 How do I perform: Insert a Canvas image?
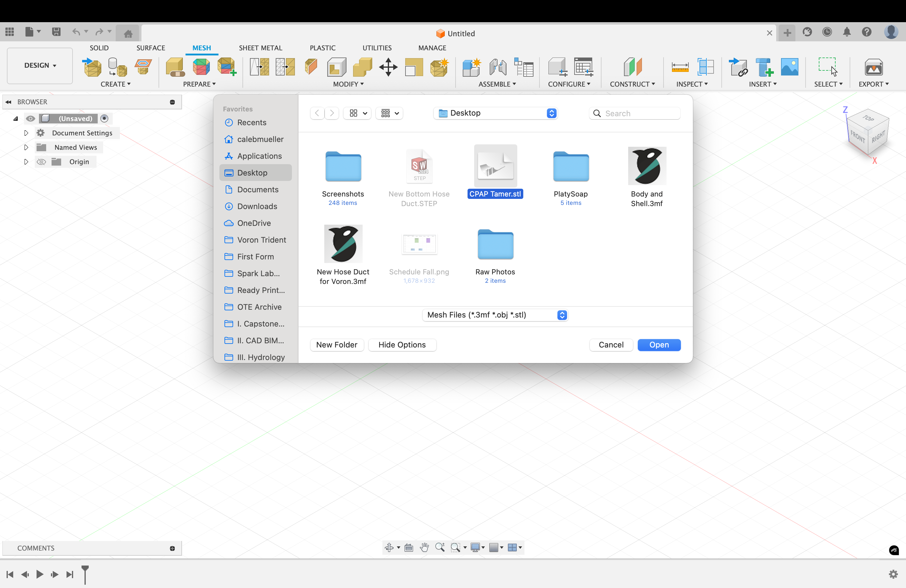point(789,67)
